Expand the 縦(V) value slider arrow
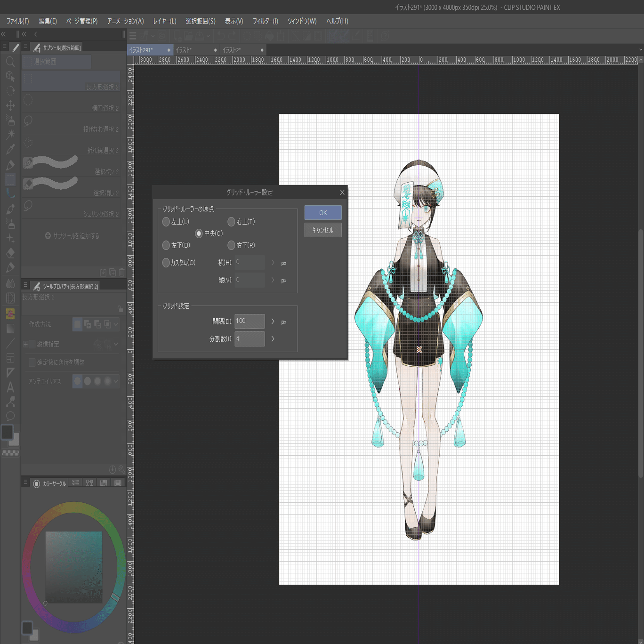Screen dimensions: 644x644 point(273,280)
